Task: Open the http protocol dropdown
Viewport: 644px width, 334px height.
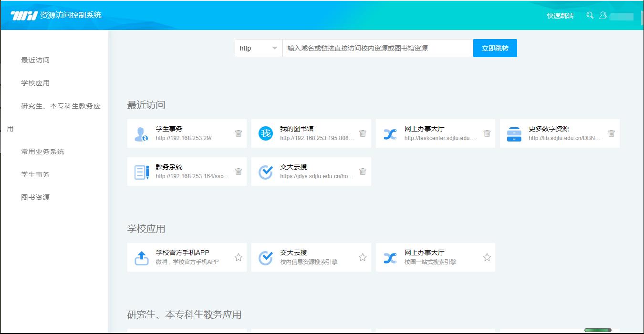Action: [x=259, y=48]
